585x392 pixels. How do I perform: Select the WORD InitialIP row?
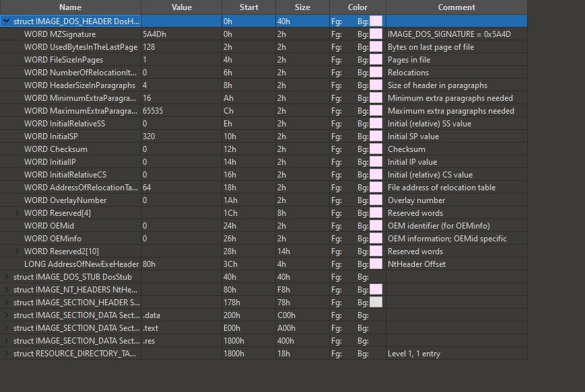click(263, 162)
